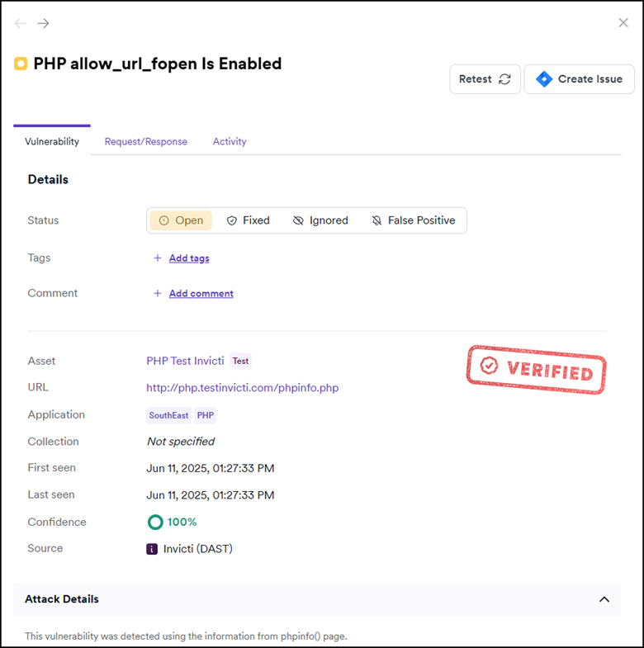Click the SouthEast application tag
Screen dimensions: 644x648
(x=168, y=415)
